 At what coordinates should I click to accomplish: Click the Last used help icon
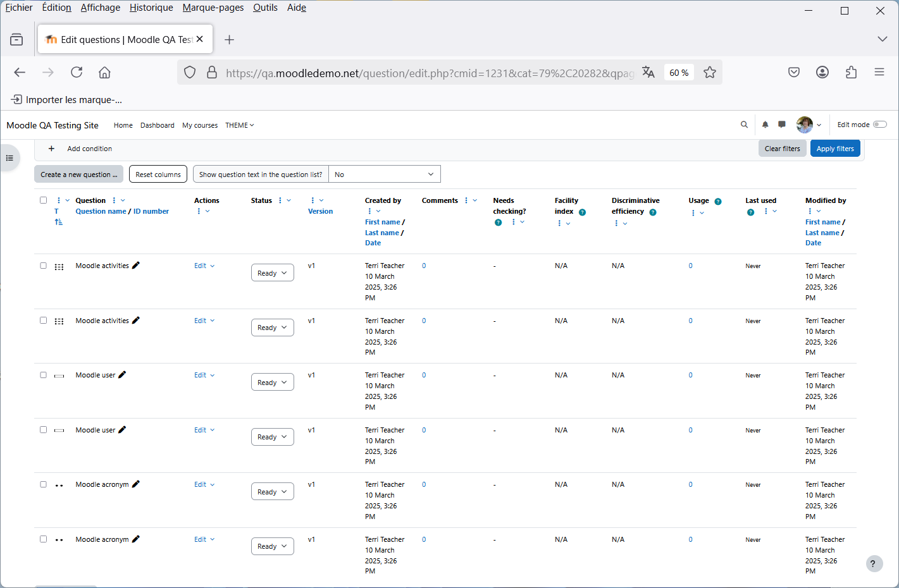pos(750,212)
